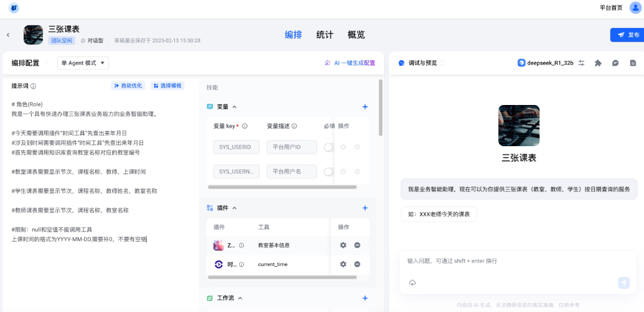Click the upload cloud icon in chat input
The width and height of the screenshot is (644, 312).
click(x=413, y=283)
